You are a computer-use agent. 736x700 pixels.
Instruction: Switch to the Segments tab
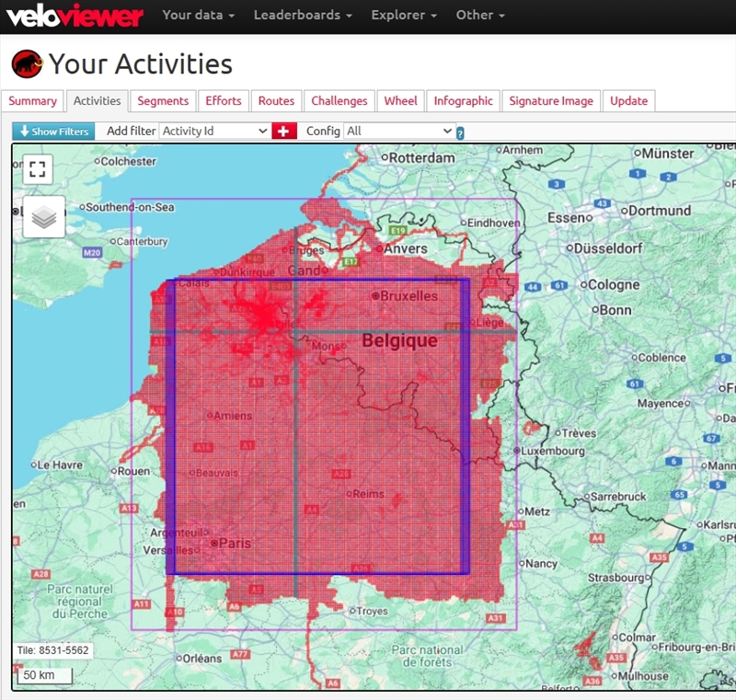163,101
